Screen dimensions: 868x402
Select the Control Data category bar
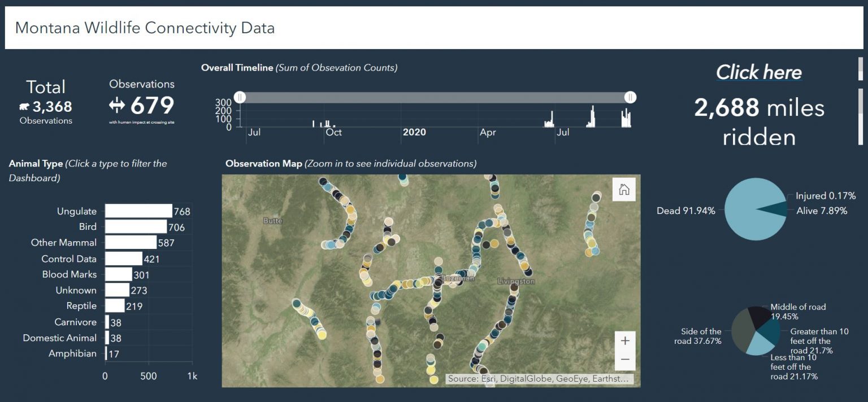click(123, 258)
